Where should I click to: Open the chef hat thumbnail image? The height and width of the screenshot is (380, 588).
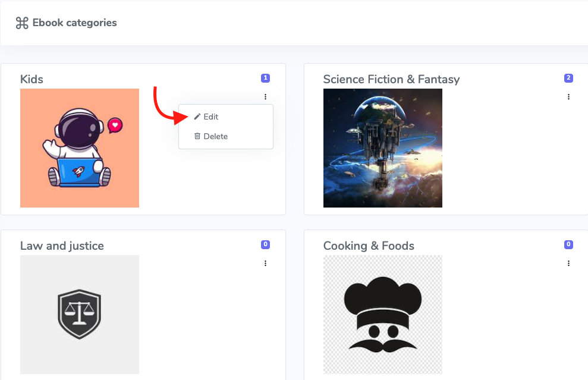click(x=382, y=315)
